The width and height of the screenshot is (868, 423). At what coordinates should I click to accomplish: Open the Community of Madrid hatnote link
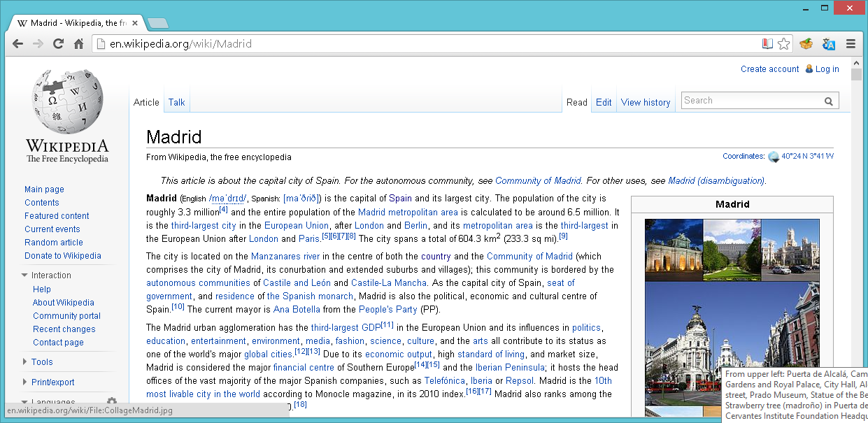click(538, 180)
